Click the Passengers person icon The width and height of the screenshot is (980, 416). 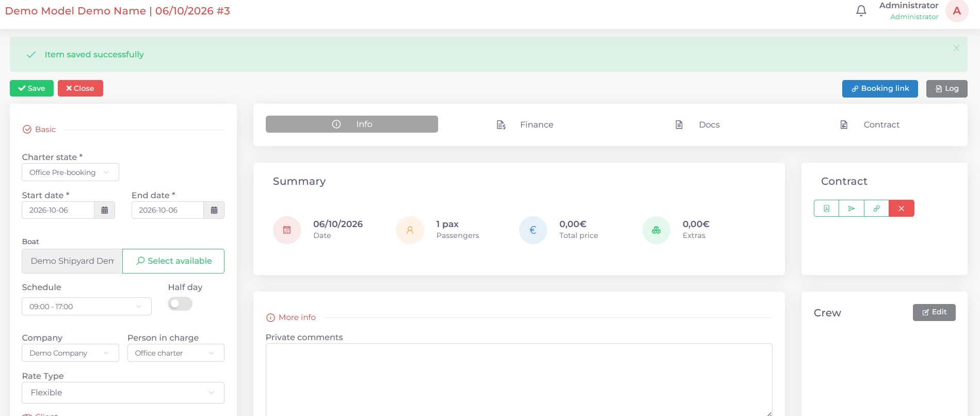pos(410,230)
